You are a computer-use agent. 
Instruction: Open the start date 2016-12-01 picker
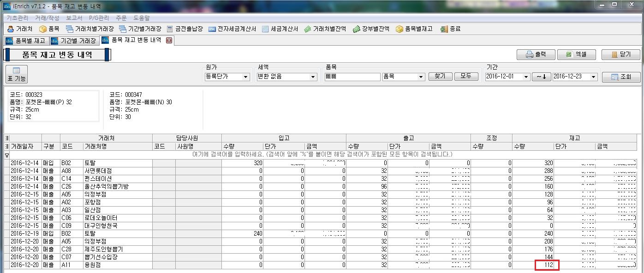click(525, 77)
